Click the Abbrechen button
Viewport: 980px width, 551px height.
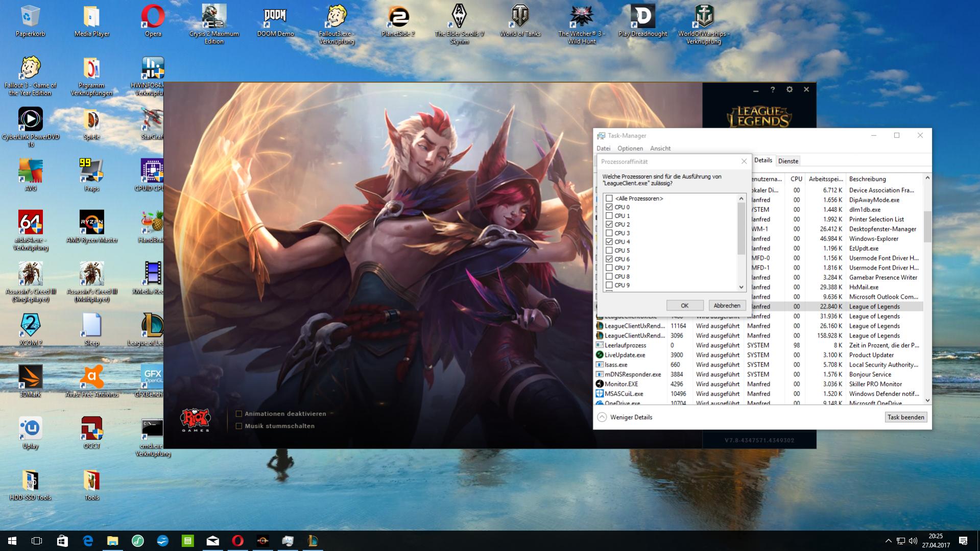pos(727,305)
